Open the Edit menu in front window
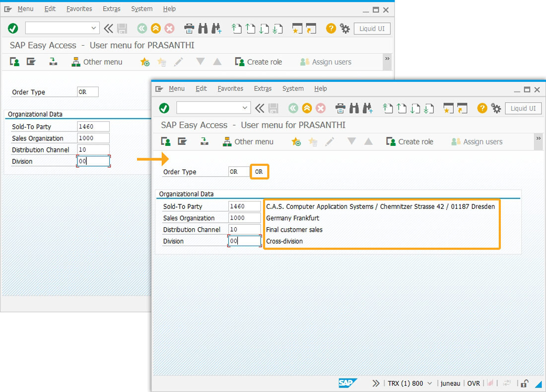Image resolution: width=546 pixels, height=392 pixels. coord(201,88)
